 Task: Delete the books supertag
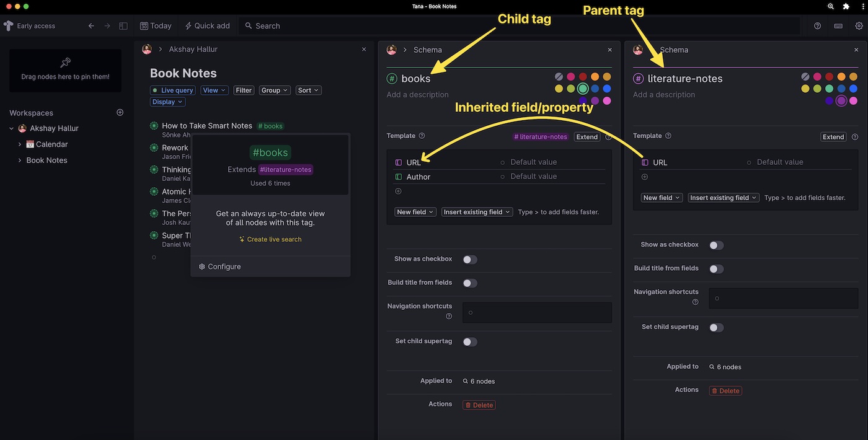[479, 405]
